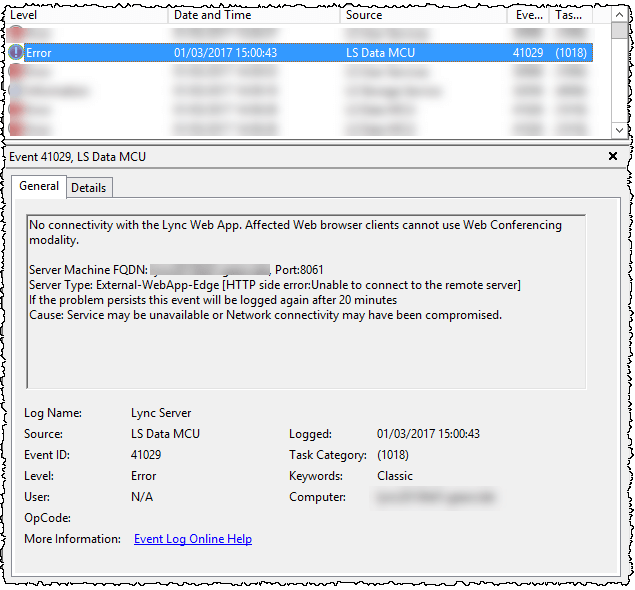This screenshot has height=590, width=635.
Task: Select the Error row from LS Data MCU
Action: [x=300, y=53]
